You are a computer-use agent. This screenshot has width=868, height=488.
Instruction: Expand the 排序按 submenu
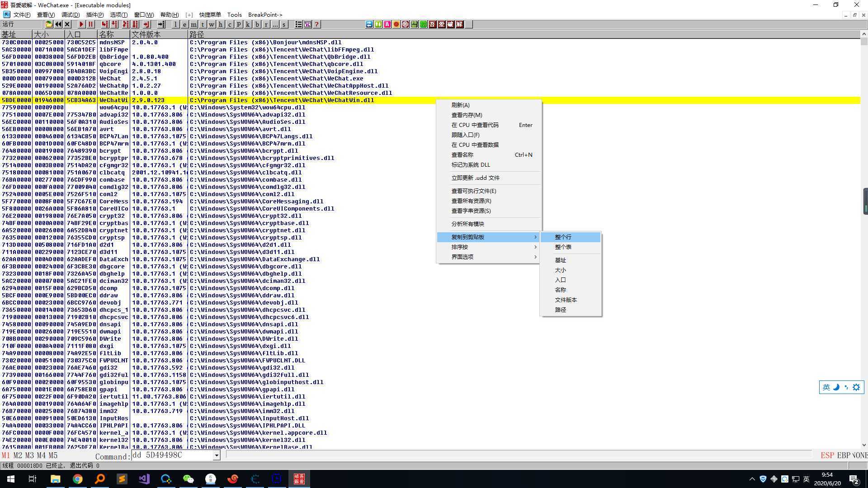point(489,247)
